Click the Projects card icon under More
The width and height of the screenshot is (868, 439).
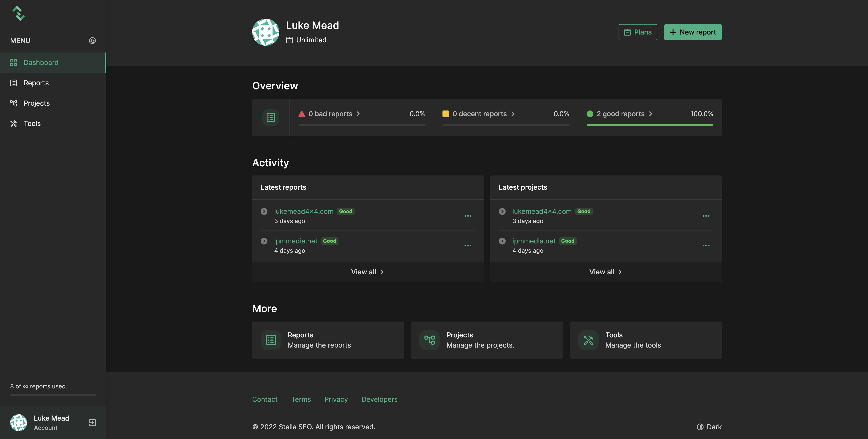[x=429, y=340]
